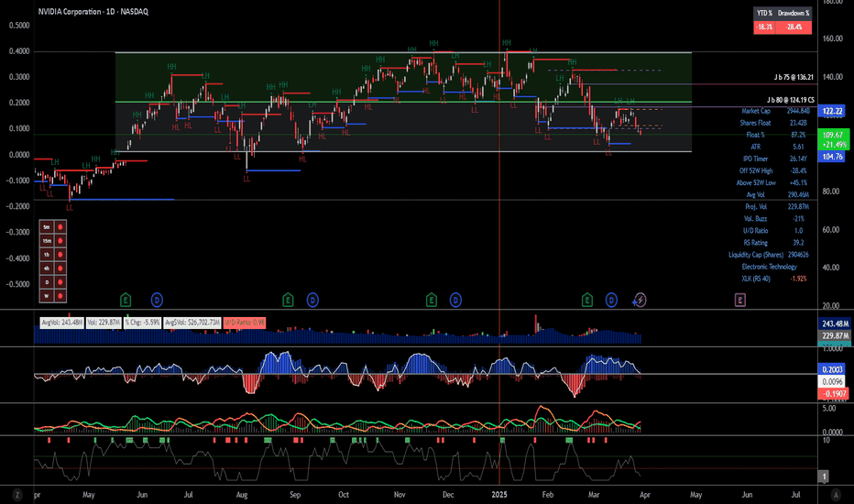Viewport: 854px width, 504px height.
Task: Open the December 2024 dividend marker
Action: tap(455, 300)
